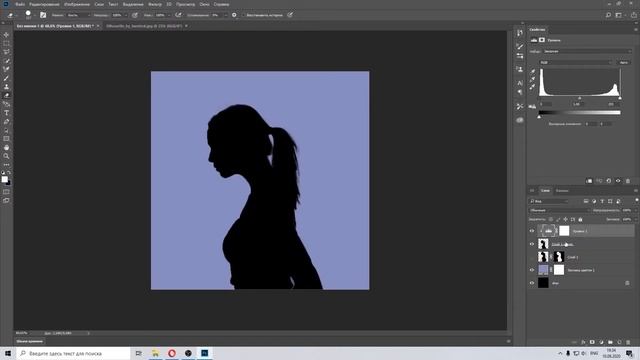Hide the Levels 1 adjustment layer
Image resolution: width=640 pixels, height=360 pixels.
coord(532,231)
